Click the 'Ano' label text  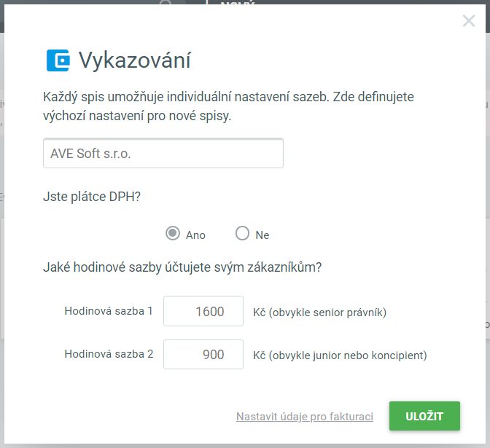point(195,235)
